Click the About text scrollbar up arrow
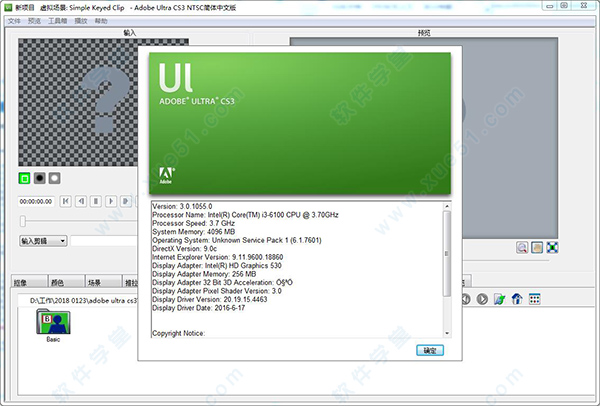Image resolution: width=600 pixels, height=406 pixels. point(447,206)
